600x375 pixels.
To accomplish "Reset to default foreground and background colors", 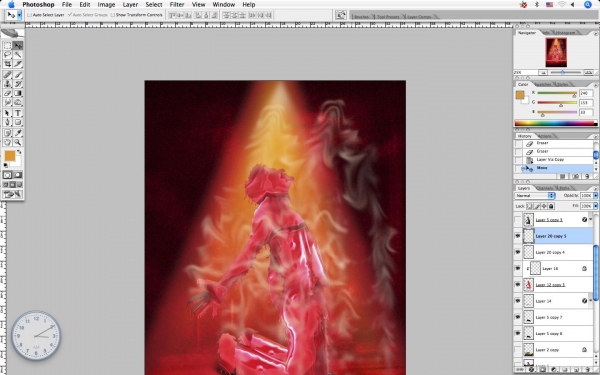I will [x=6, y=165].
